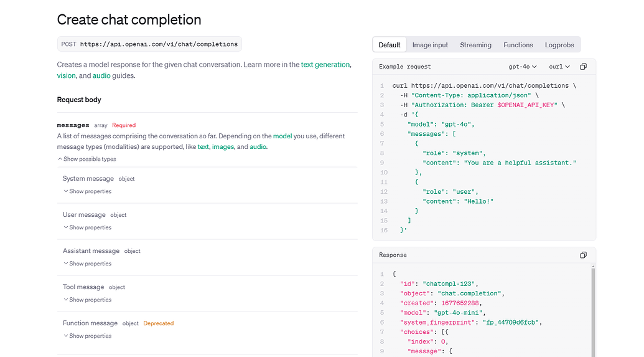
Task: Switch to the Logprobs tab
Action: coord(560,45)
